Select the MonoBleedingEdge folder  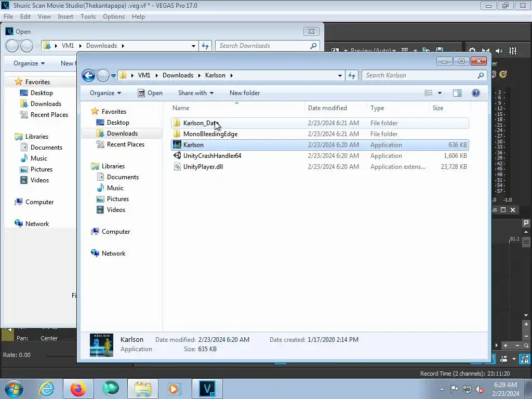320,134
